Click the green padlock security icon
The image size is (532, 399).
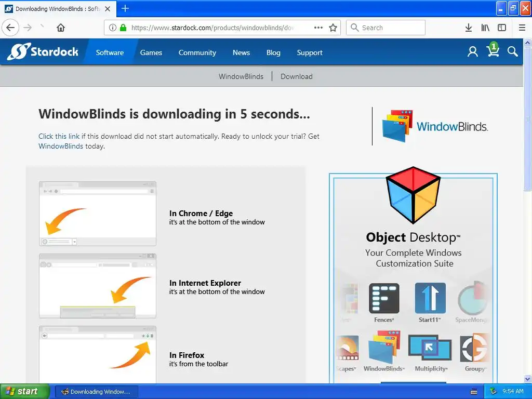point(123,28)
